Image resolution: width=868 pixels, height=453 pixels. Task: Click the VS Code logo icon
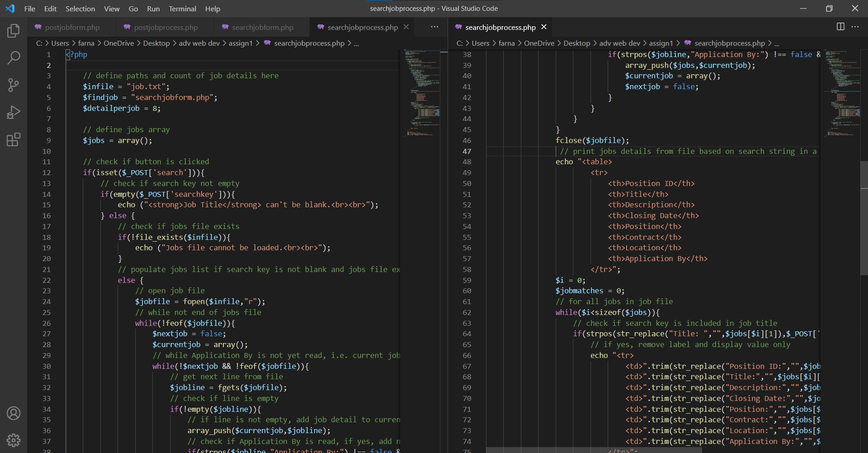pos(10,9)
